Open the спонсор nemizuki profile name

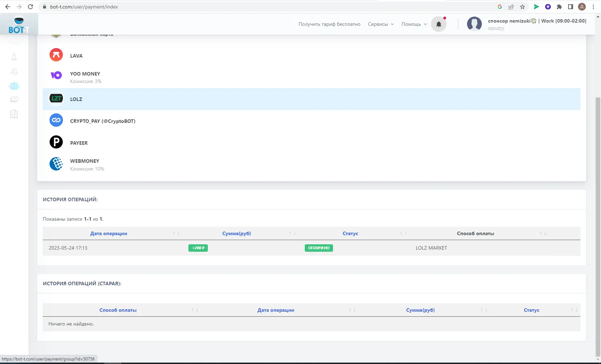(x=537, y=21)
